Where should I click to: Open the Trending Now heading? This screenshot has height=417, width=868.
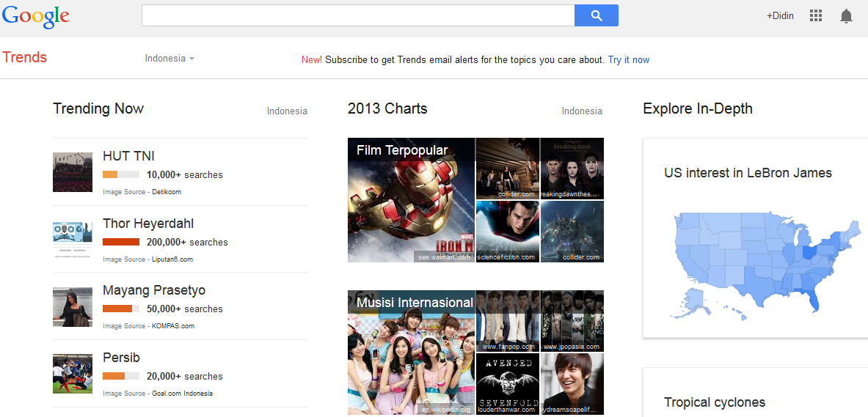(x=98, y=108)
